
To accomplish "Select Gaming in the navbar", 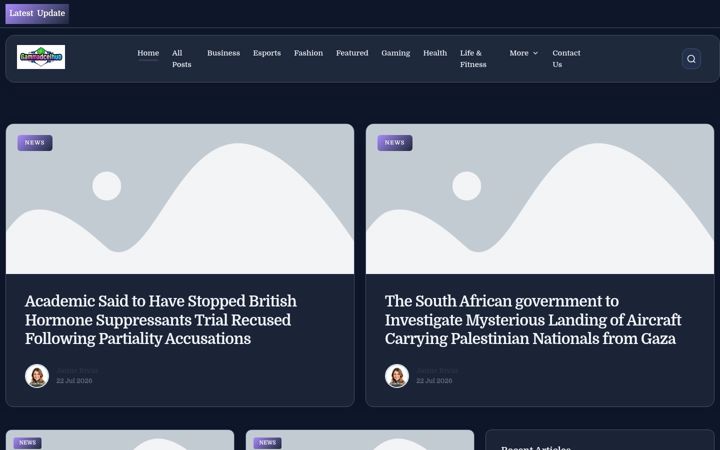I will (x=395, y=53).
